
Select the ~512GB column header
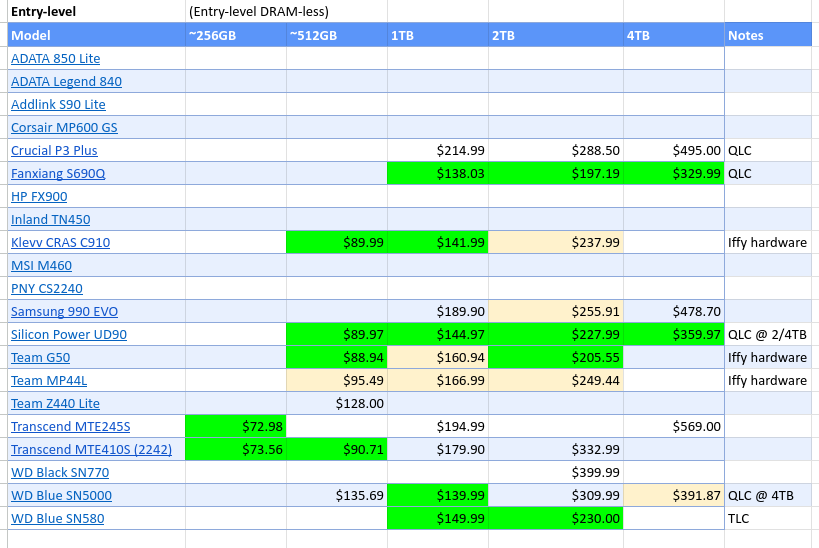click(x=337, y=35)
